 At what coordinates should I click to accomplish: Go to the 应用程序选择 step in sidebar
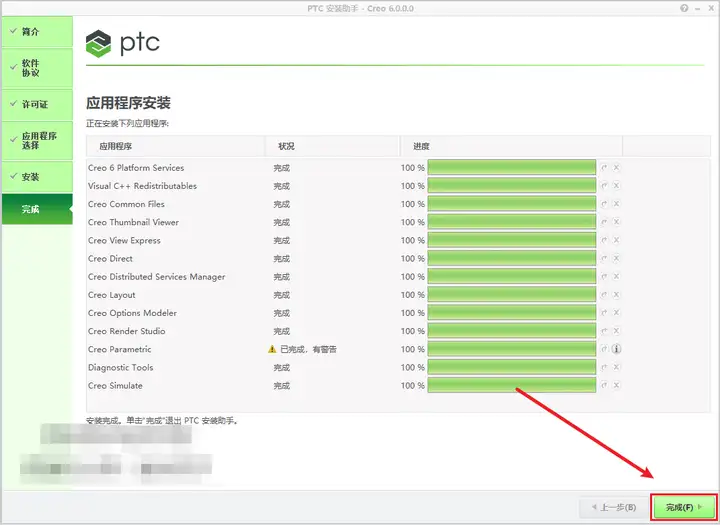point(37,141)
